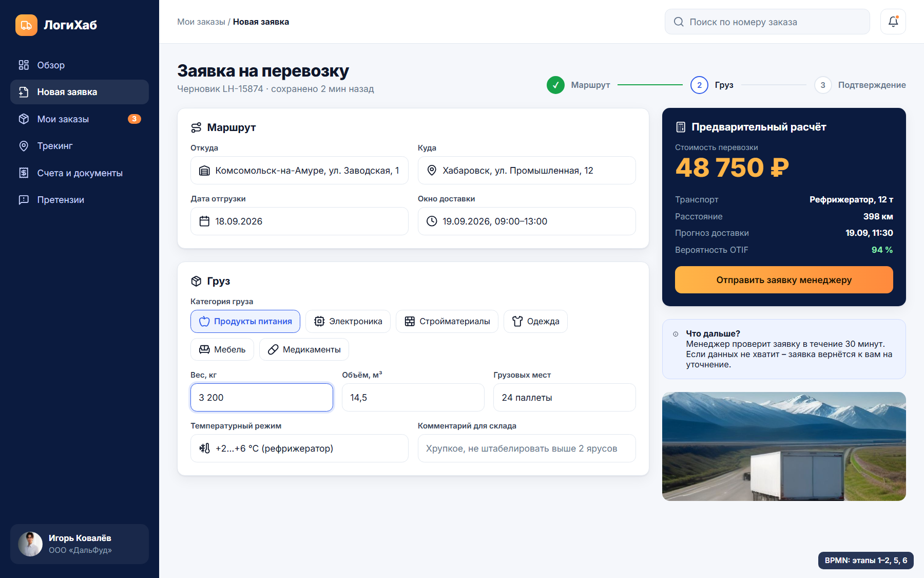924x578 pixels.
Task: Open Счета и документы section
Action: pos(80,173)
